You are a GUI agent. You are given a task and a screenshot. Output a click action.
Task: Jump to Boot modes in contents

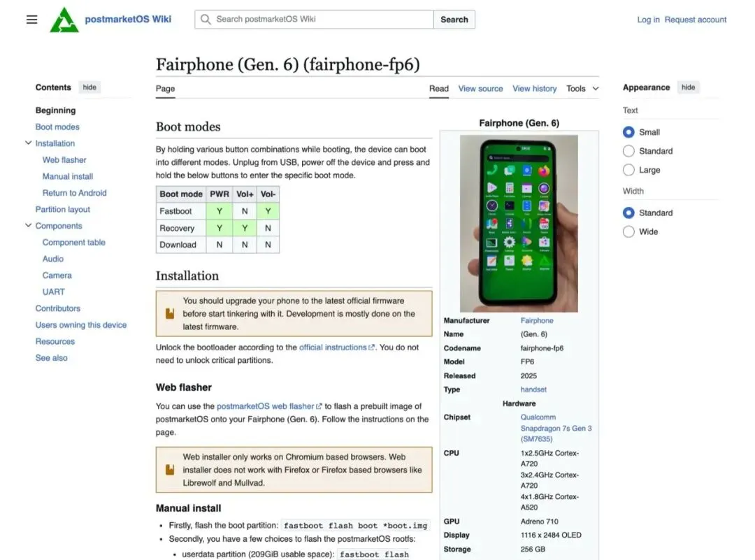point(57,127)
